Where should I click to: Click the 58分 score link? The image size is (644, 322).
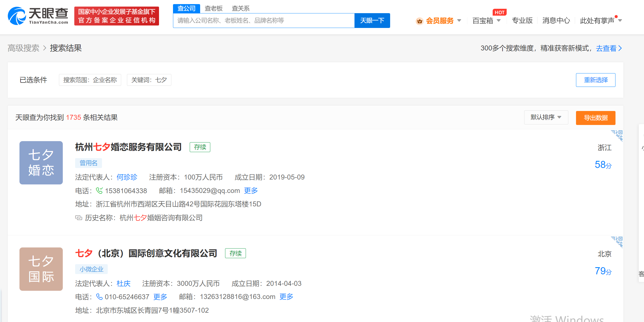pyautogui.click(x=603, y=165)
